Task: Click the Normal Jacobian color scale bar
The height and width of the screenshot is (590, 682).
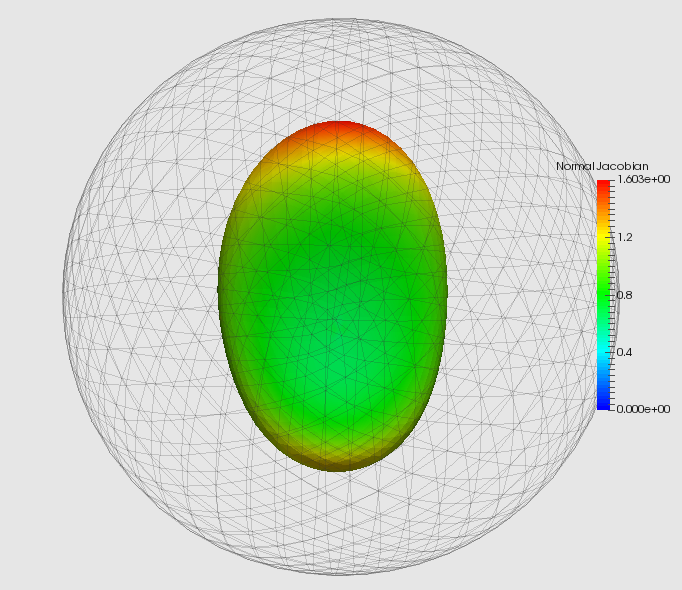Action: coord(603,295)
